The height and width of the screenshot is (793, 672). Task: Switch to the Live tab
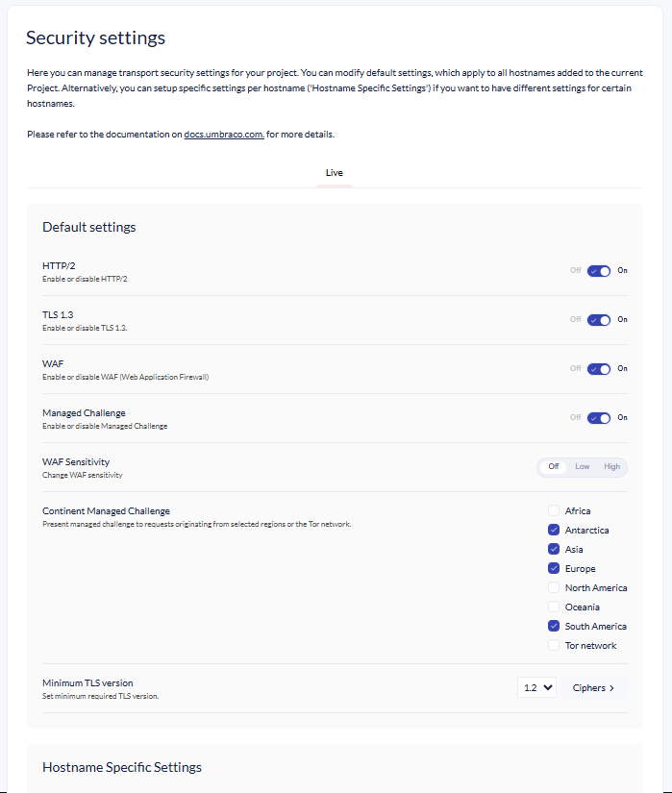coord(334,173)
